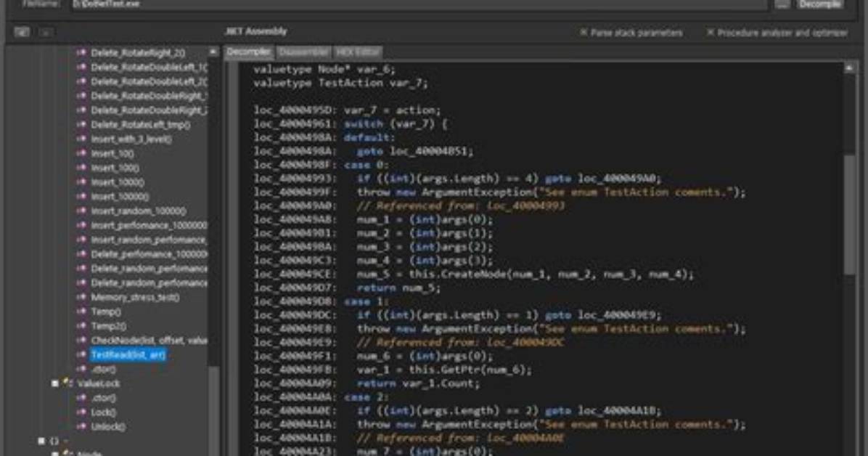Viewport: 868px width, 456px height.
Task: Click 'return var_1.Count;' code line
Action: click(419, 383)
